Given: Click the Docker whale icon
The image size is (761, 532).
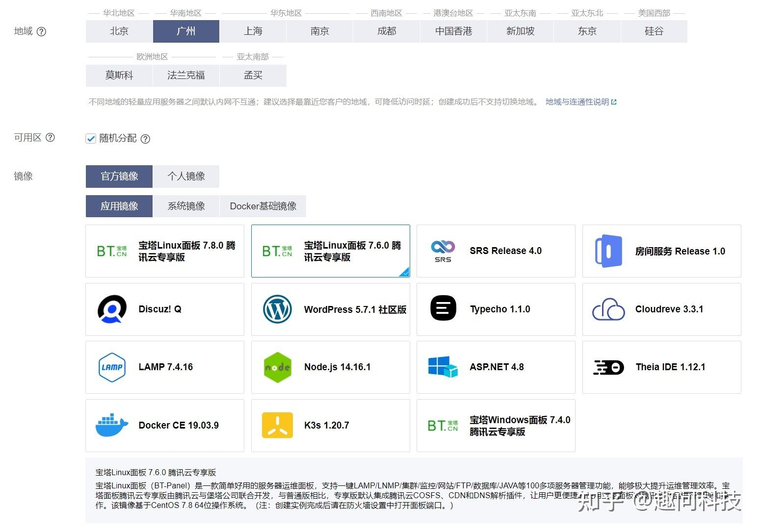Looking at the screenshot, I should click(112, 425).
